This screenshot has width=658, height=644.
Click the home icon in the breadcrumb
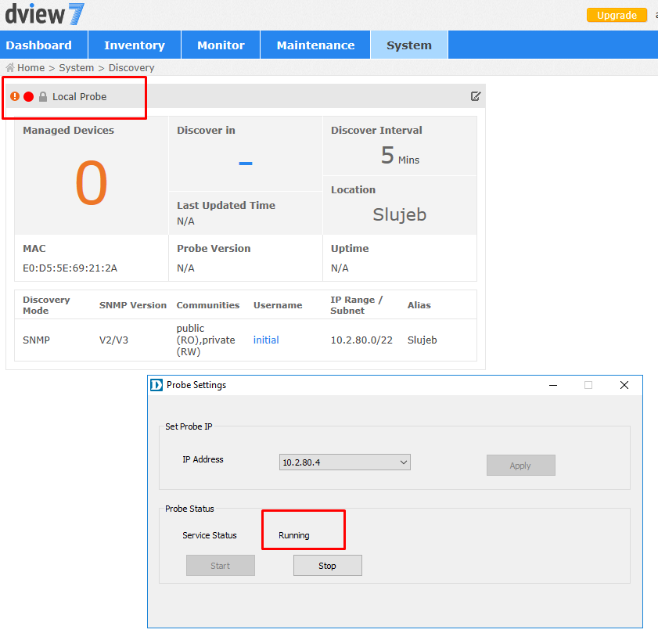click(10, 68)
